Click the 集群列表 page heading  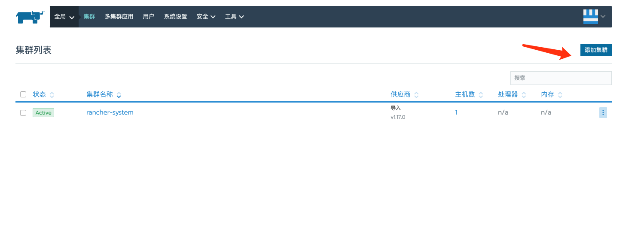coord(34,50)
